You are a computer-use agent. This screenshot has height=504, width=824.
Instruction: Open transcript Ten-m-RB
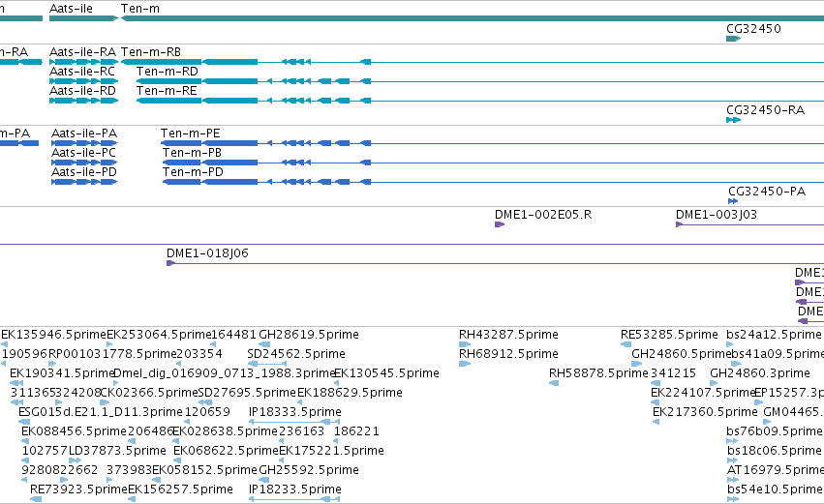(151, 52)
